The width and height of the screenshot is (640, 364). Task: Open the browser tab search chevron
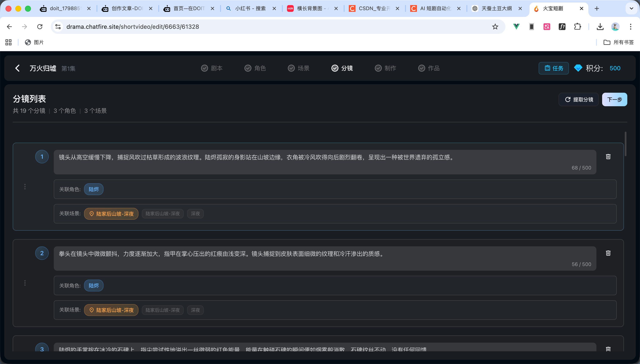tap(631, 8)
